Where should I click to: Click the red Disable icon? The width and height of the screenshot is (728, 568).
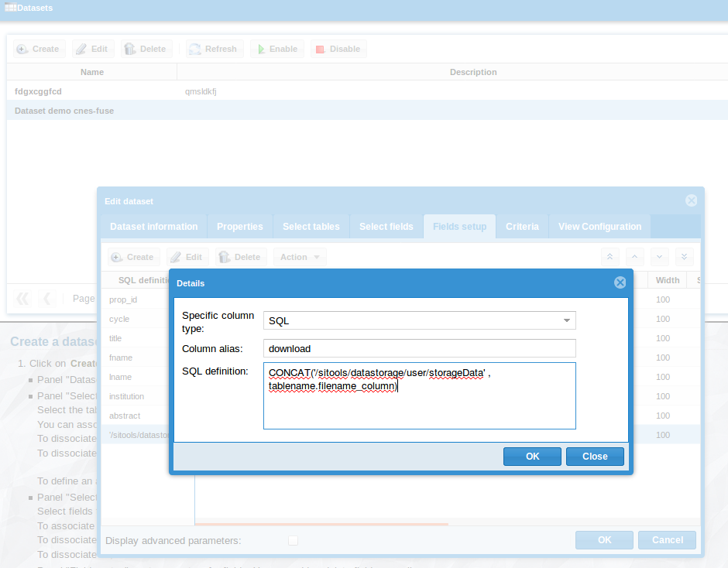click(321, 49)
